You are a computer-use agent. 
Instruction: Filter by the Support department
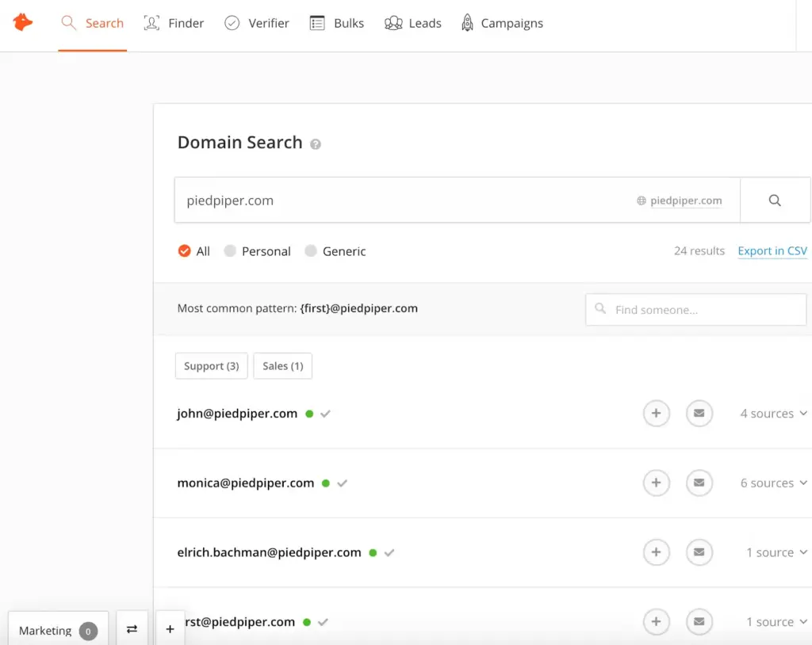[x=211, y=365]
